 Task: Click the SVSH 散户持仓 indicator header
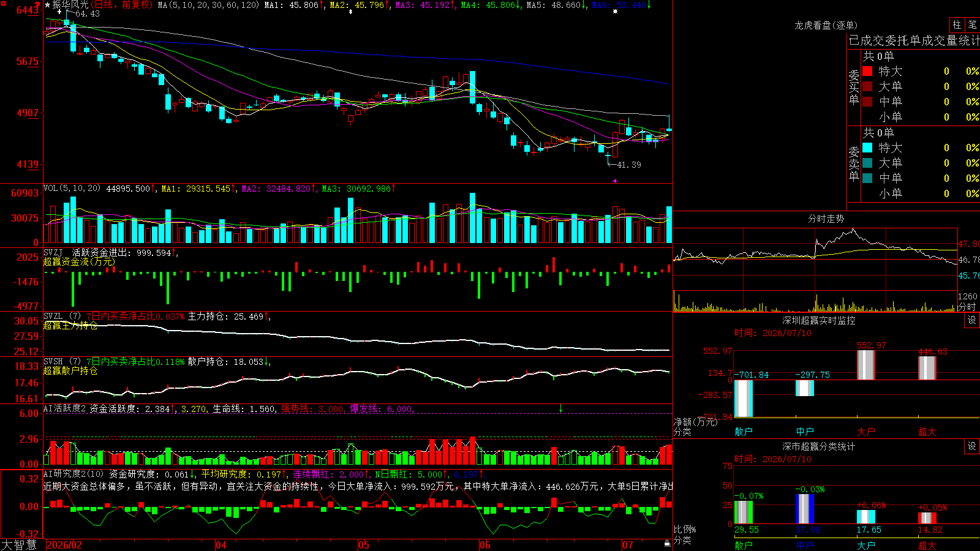point(157,362)
